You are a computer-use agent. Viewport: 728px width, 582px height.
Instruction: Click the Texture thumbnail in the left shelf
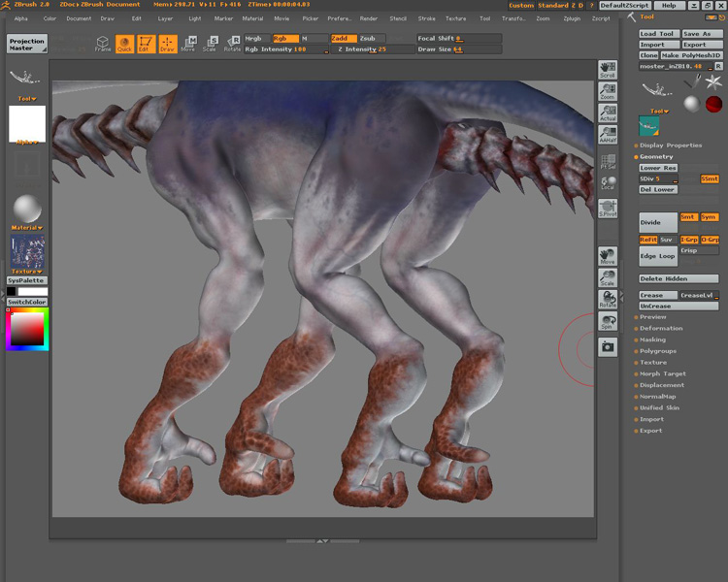point(27,252)
